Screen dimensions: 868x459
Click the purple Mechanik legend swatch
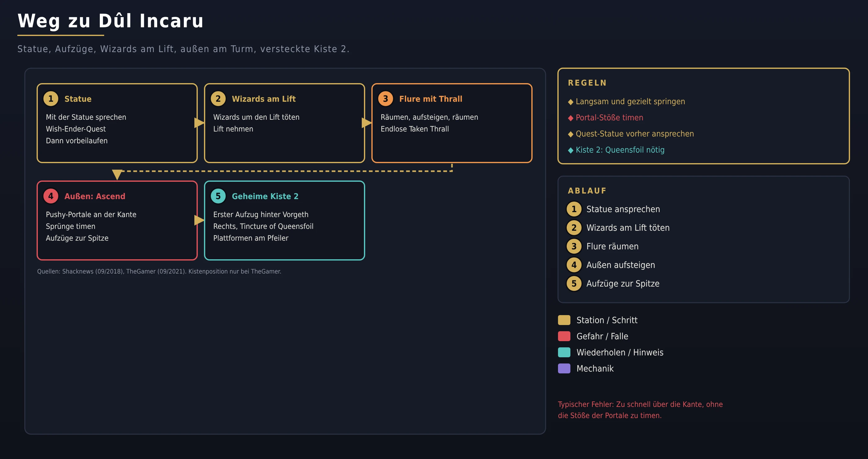[x=564, y=369]
